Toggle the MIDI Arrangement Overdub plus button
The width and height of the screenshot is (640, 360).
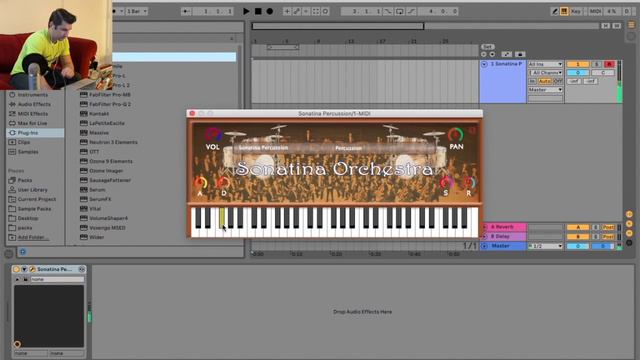click(x=287, y=11)
